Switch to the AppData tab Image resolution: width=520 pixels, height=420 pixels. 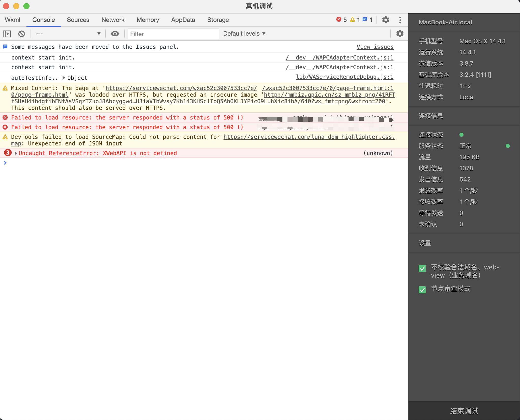(x=183, y=20)
